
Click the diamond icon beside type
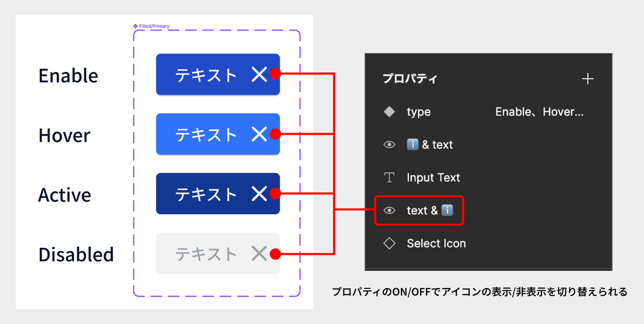(390, 112)
